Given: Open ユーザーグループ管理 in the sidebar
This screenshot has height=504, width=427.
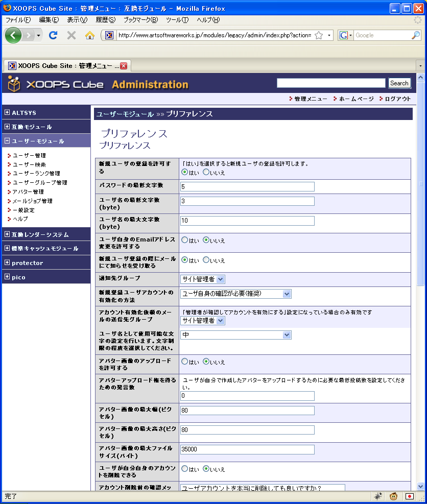Looking at the screenshot, I should pyautogui.click(x=40, y=182).
